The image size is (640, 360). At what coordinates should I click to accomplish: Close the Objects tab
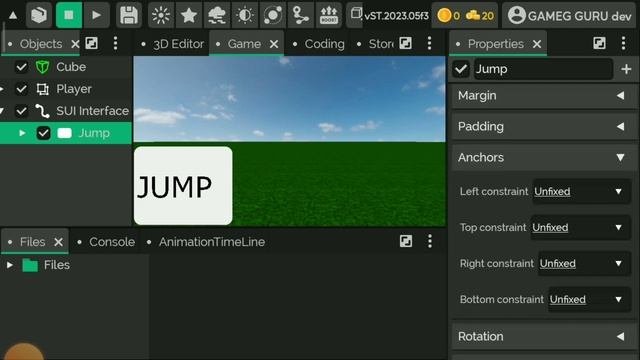(75, 44)
